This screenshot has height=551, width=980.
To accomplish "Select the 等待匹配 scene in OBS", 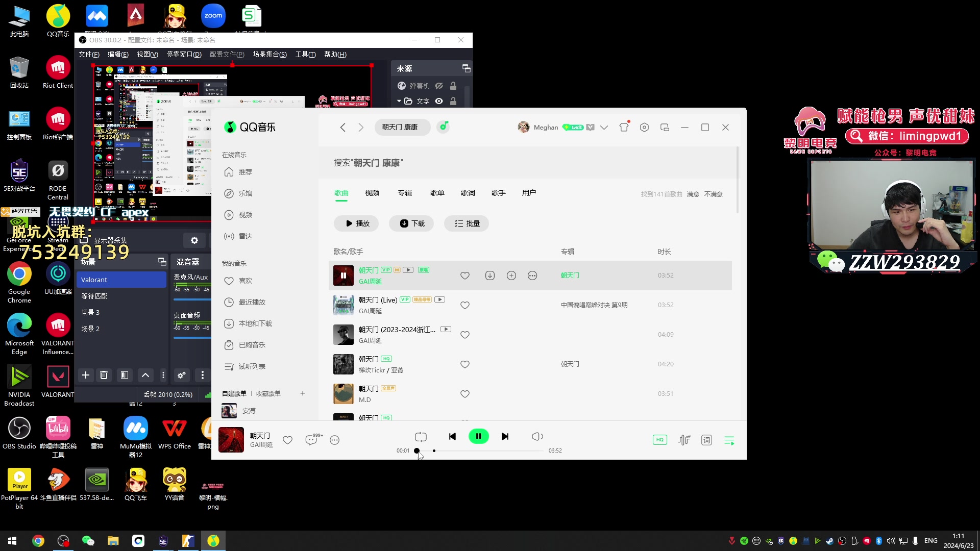I will [121, 296].
